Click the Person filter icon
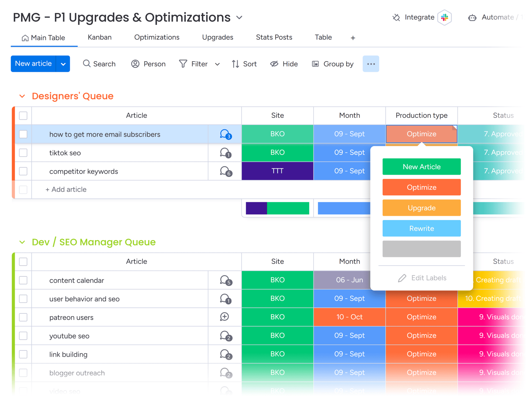532x398 pixels. [135, 64]
